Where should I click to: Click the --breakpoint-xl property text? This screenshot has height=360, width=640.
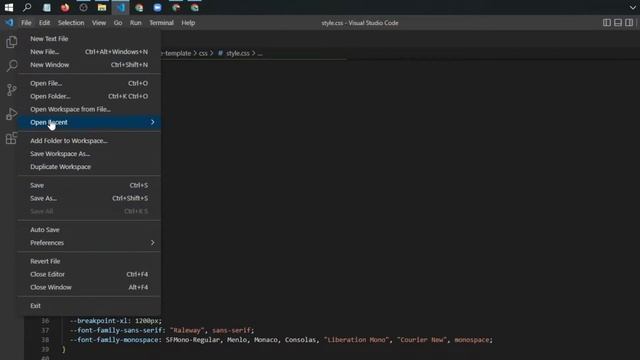point(100,321)
